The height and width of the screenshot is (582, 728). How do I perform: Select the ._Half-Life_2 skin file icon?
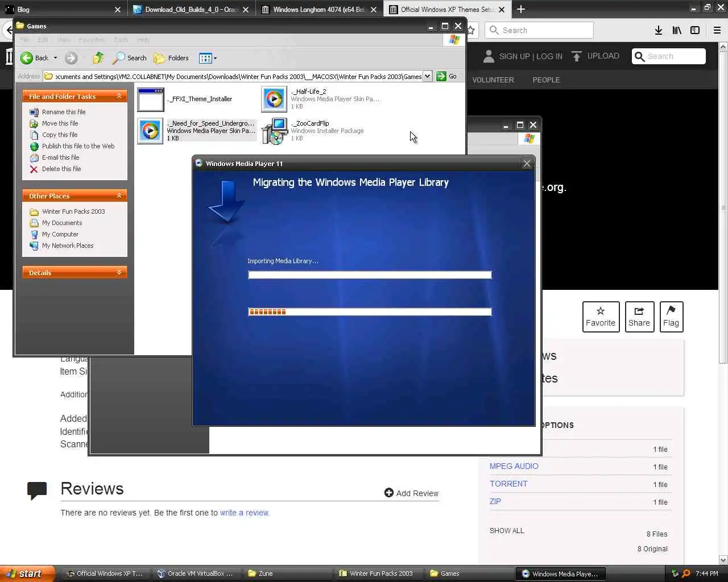(274, 99)
